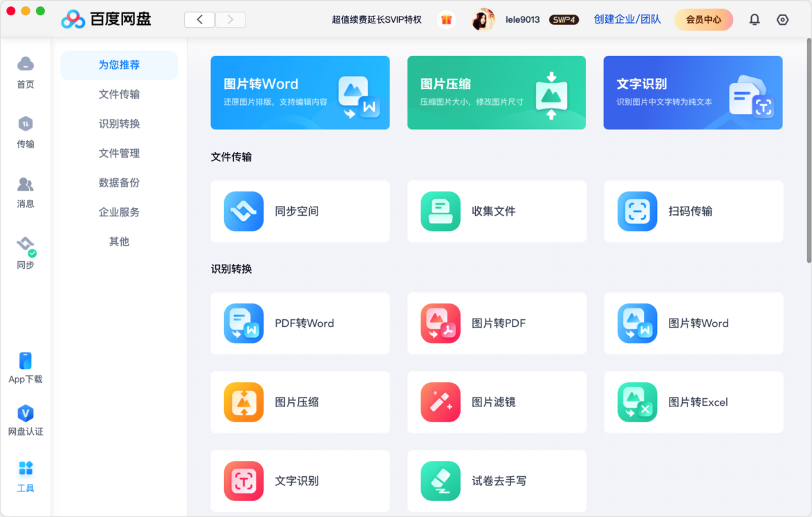Click the 图片转PDF label text
The image size is (812, 517).
click(499, 323)
